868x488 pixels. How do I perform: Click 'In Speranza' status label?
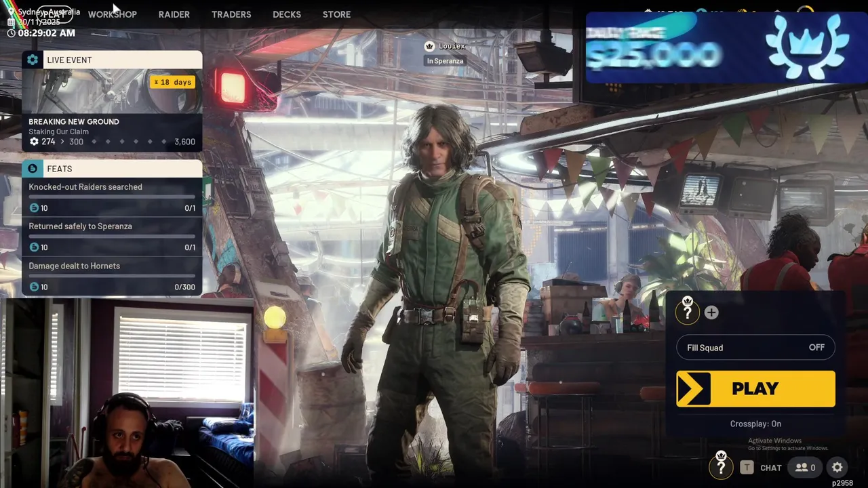[x=445, y=61]
